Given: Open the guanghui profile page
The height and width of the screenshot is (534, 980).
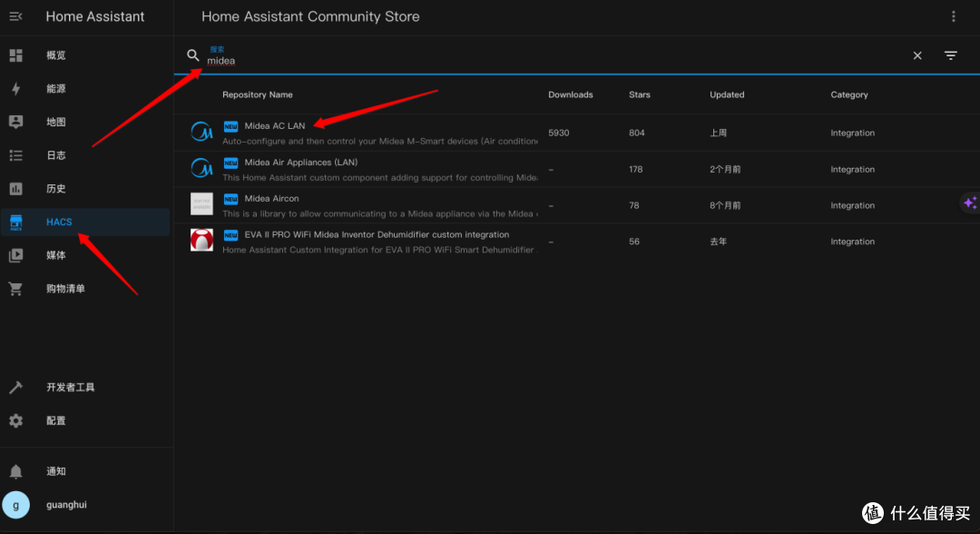Looking at the screenshot, I should tap(86, 505).
